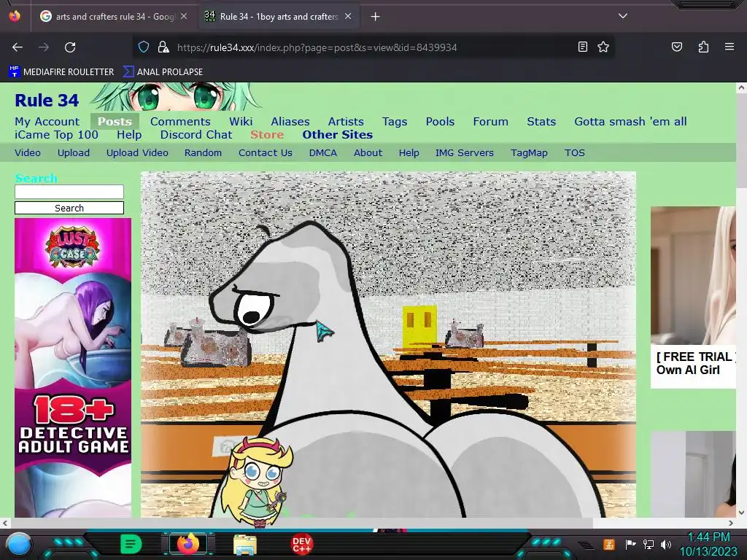
Task: Toggle reader view in address bar
Action: pyautogui.click(x=583, y=47)
